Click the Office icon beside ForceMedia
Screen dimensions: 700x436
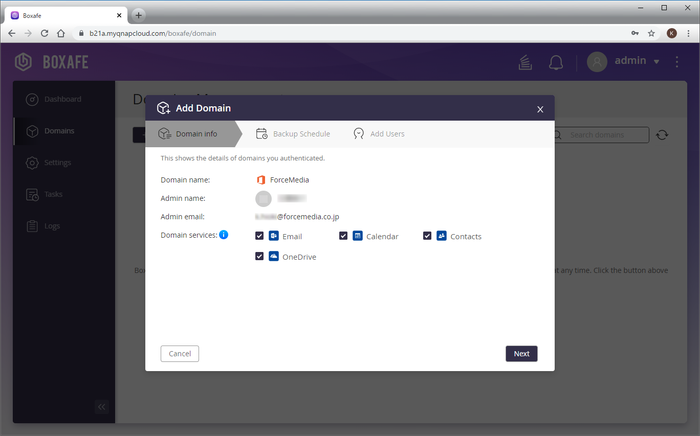point(261,180)
